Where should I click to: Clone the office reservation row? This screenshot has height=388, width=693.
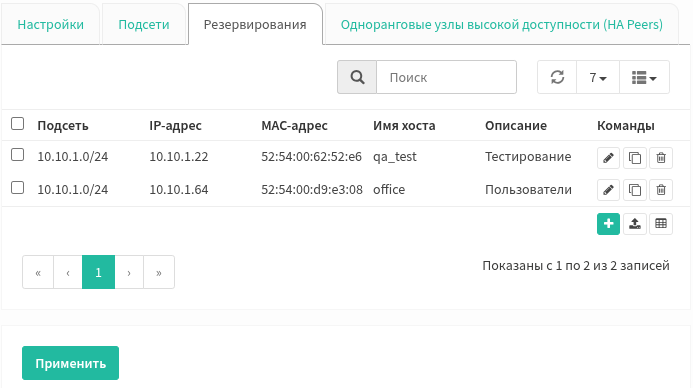(635, 190)
